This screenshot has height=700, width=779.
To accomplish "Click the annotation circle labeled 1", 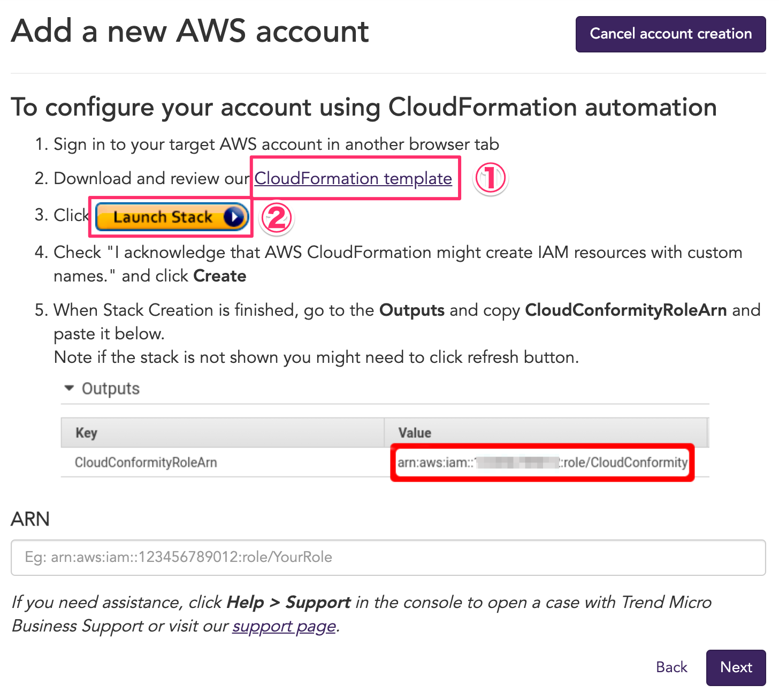I will tap(490, 179).
